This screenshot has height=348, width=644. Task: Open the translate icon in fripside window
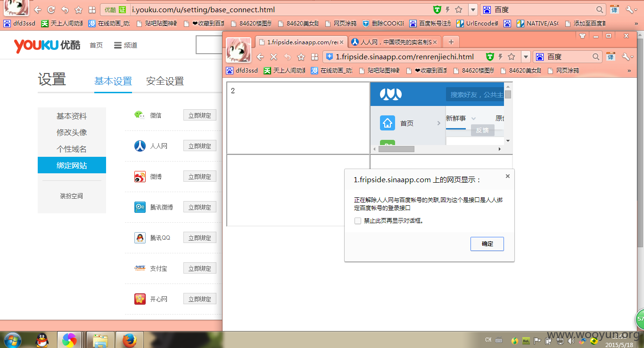pos(611,57)
